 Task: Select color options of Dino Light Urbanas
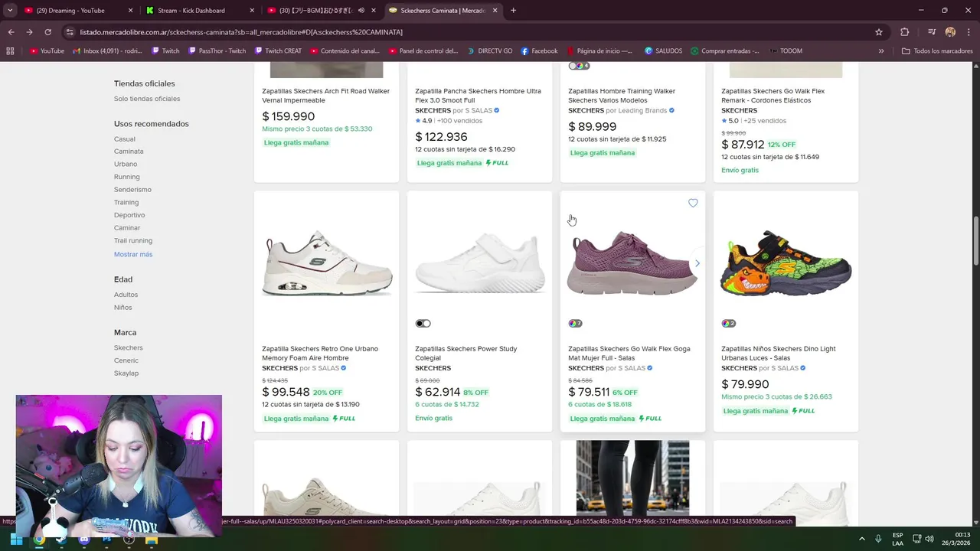click(x=728, y=324)
